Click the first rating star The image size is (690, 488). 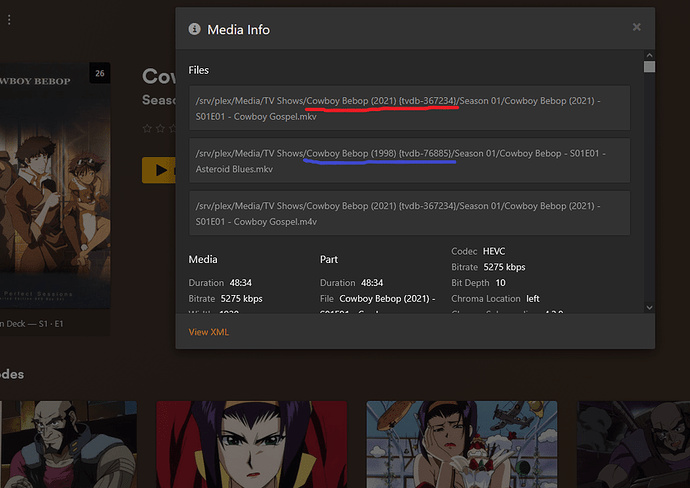(x=147, y=128)
